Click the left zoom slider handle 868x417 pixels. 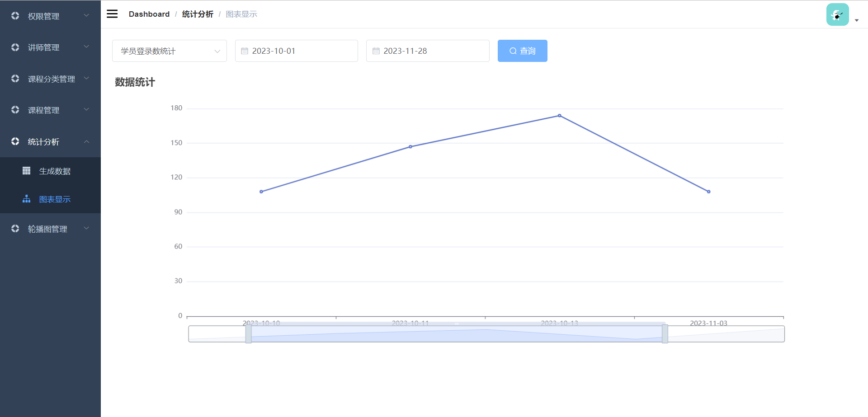pyautogui.click(x=248, y=334)
